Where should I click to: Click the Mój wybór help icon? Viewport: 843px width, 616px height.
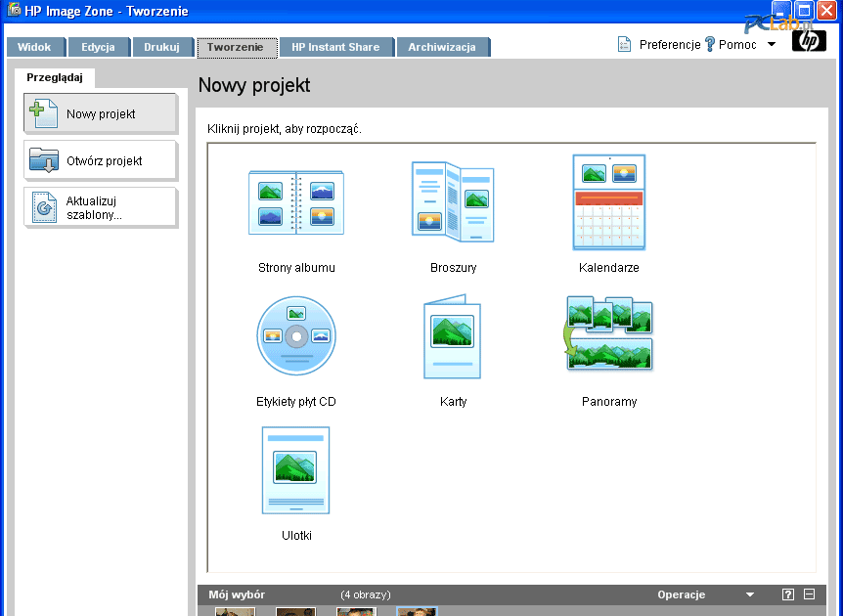tap(787, 594)
